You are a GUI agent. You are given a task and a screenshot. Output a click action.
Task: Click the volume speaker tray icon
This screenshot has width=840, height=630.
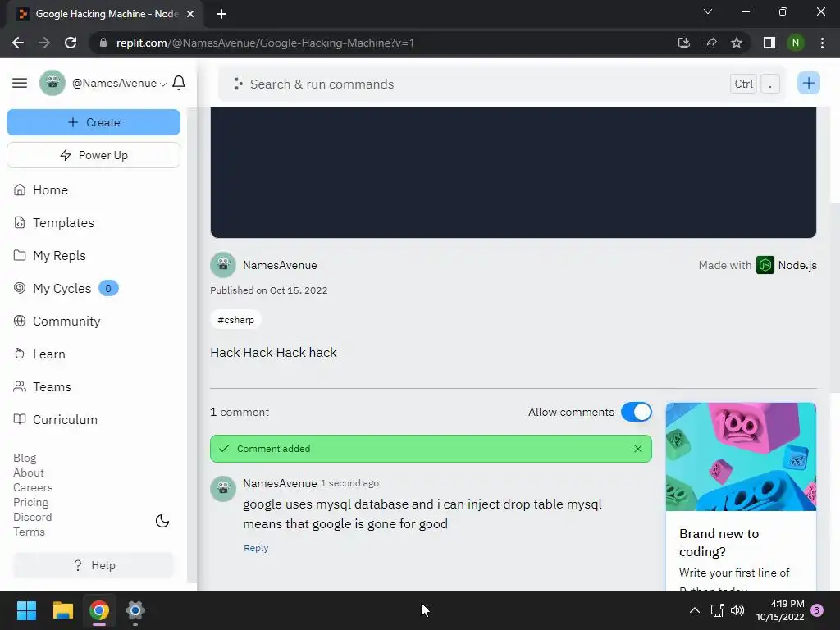point(737,610)
